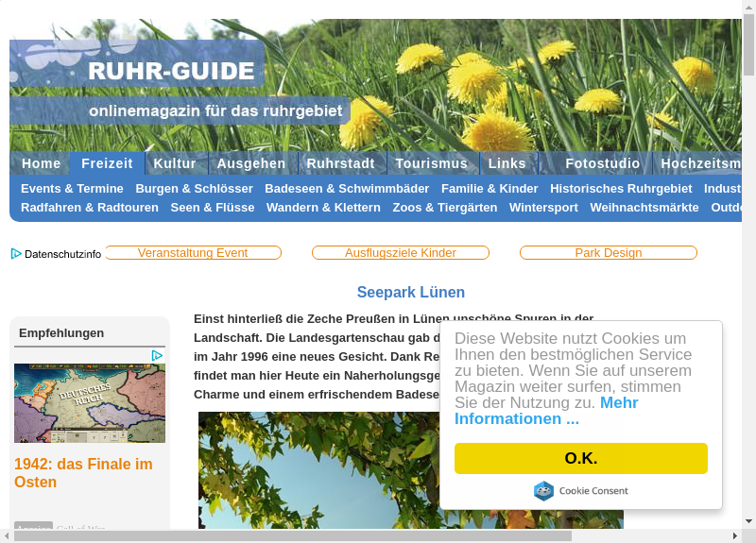Viewport: 756px width, 543px height.
Task: Open Wandern & Klettern link
Action: click(x=323, y=207)
